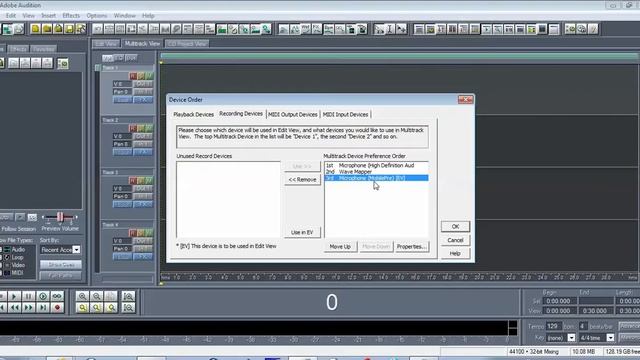This screenshot has width=640, height=360.
Task: Arm Track 1 for recording with R
Action: coord(133,76)
